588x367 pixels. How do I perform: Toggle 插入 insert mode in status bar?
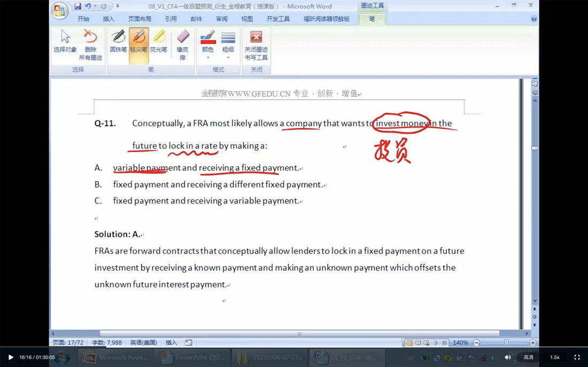coord(172,342)
